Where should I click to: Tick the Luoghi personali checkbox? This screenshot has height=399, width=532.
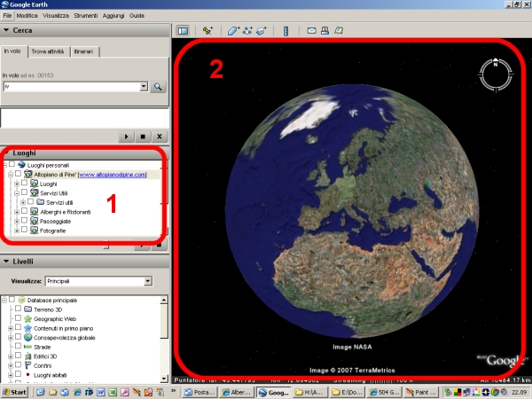tap(12, 165)
